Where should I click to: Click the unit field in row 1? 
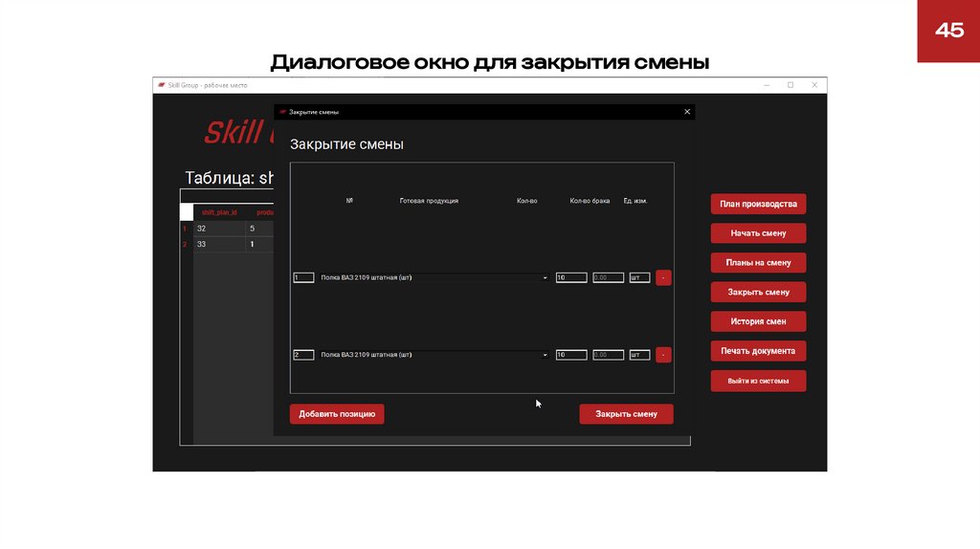[639, 277]
